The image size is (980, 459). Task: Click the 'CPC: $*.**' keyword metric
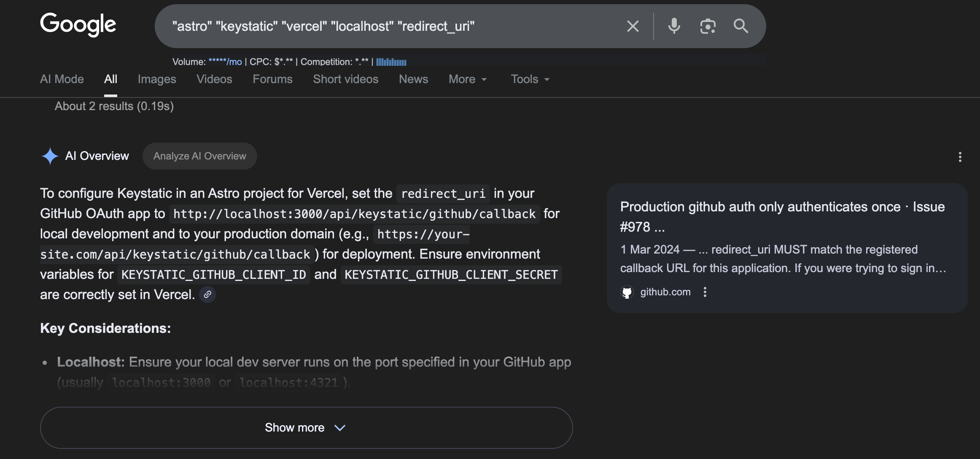pyautogui.click(x=271, y=62)
